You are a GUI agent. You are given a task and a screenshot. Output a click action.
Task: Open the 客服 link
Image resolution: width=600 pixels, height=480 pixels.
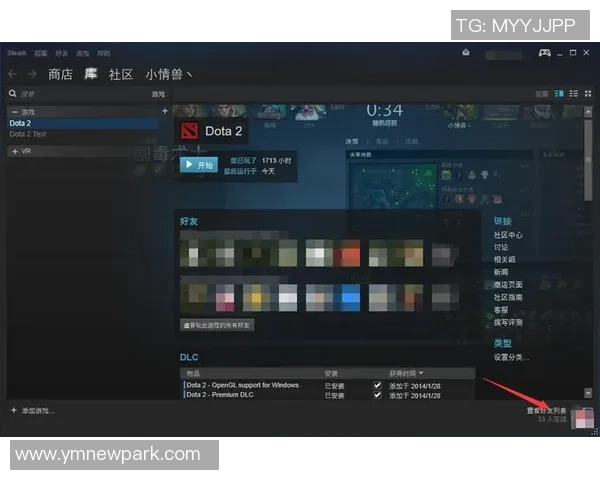501,310
